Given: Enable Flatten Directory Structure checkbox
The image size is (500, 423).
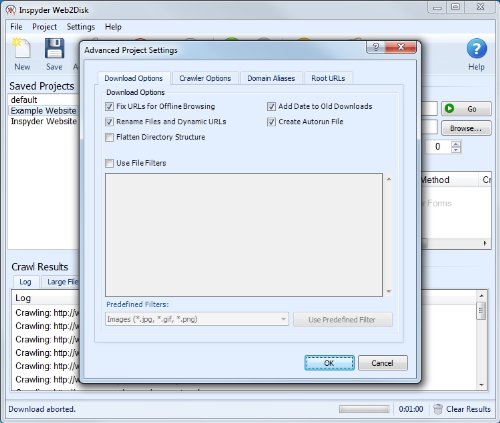Looking at the screenshot, I should [109, 137].
